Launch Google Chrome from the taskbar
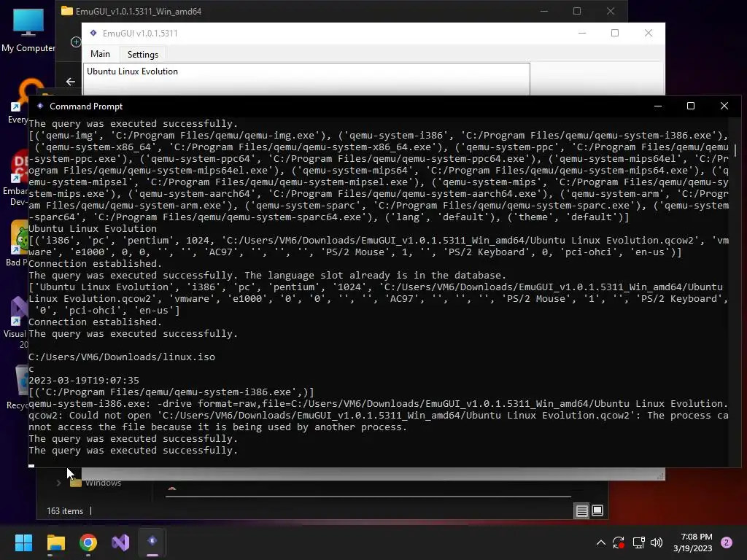 tap(88, 542)
